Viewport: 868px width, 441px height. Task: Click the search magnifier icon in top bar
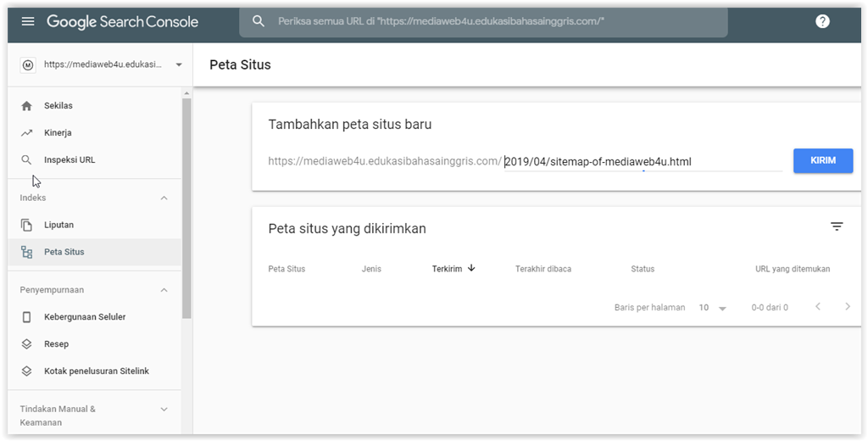[x=258, y=21]
